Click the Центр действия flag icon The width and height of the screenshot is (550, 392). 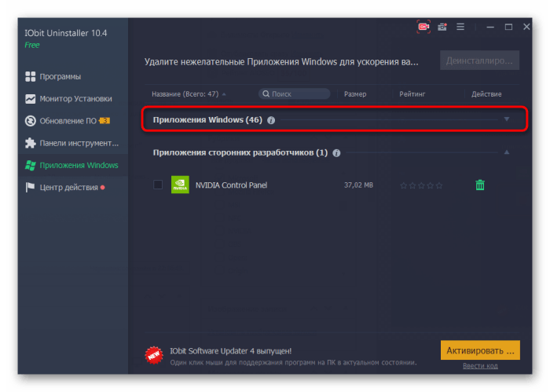pyautogui.click(x=31, y=187)
